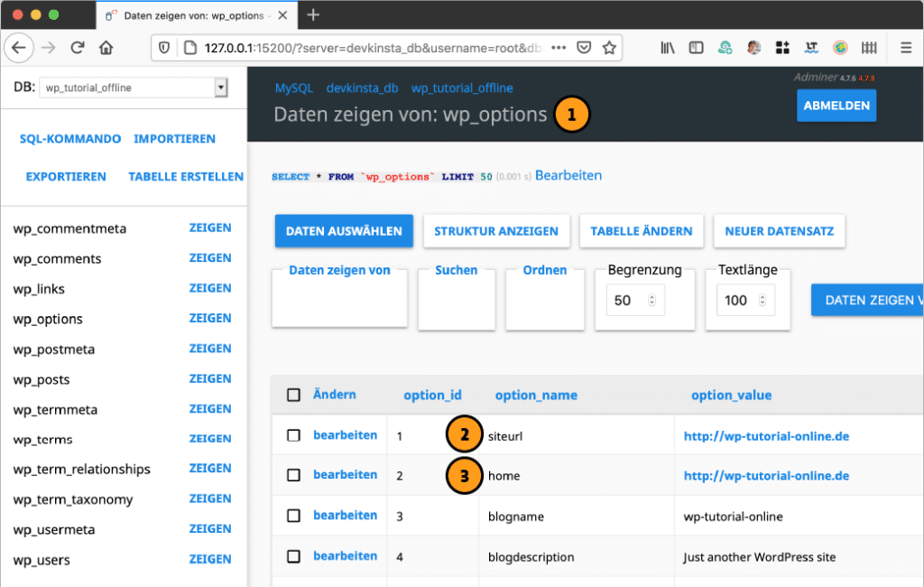Image resolution: width=924 pixels, height=587 pixels.
Task: Check the siteurl row checkbox
Action: coord(293,435)
